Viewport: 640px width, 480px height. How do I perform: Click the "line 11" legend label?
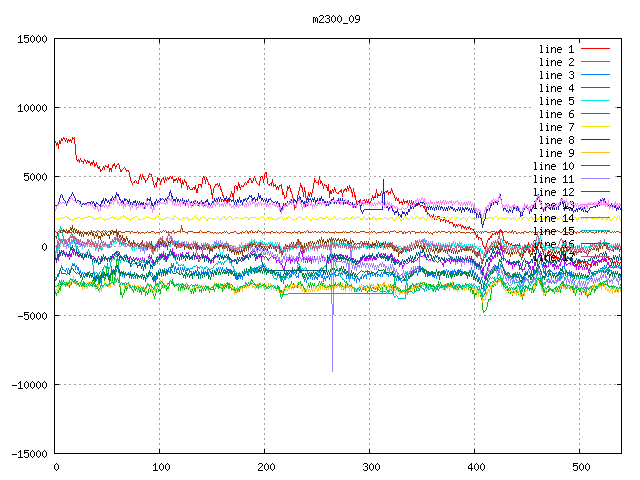point(554,179)
